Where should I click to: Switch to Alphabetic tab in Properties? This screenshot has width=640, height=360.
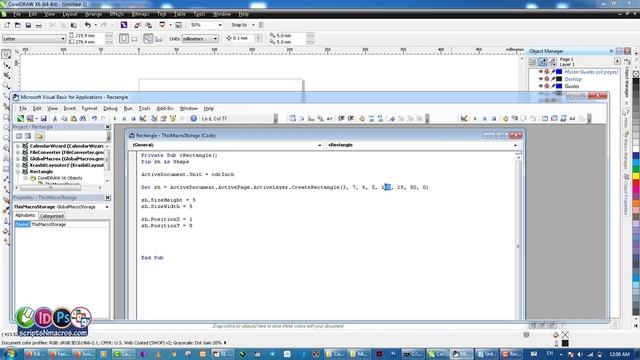(25, 216)
